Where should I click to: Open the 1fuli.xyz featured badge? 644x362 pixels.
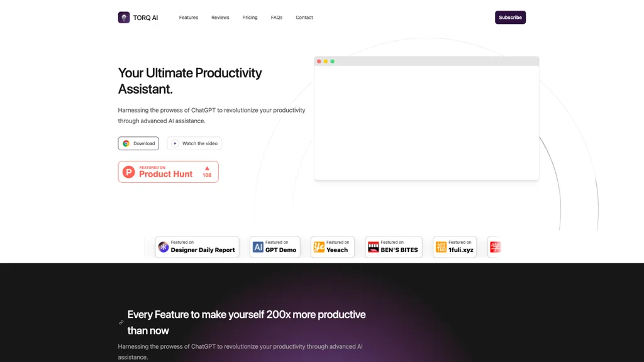455,246
